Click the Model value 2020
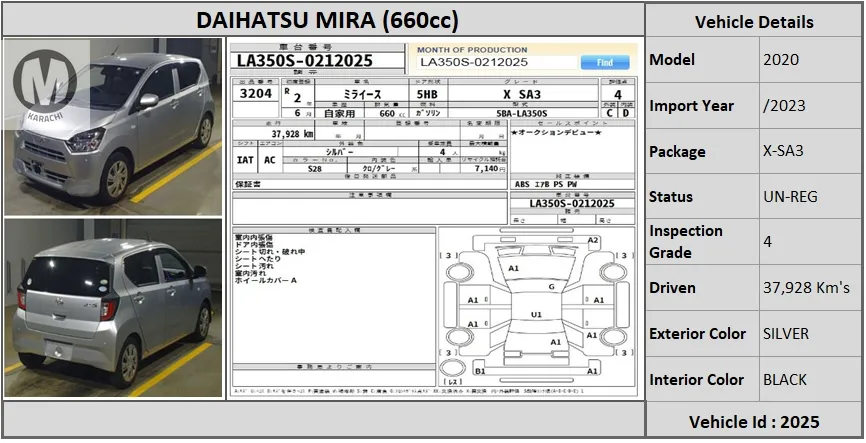The width and height of the screenshot is (866, 443). coord(781,60)
